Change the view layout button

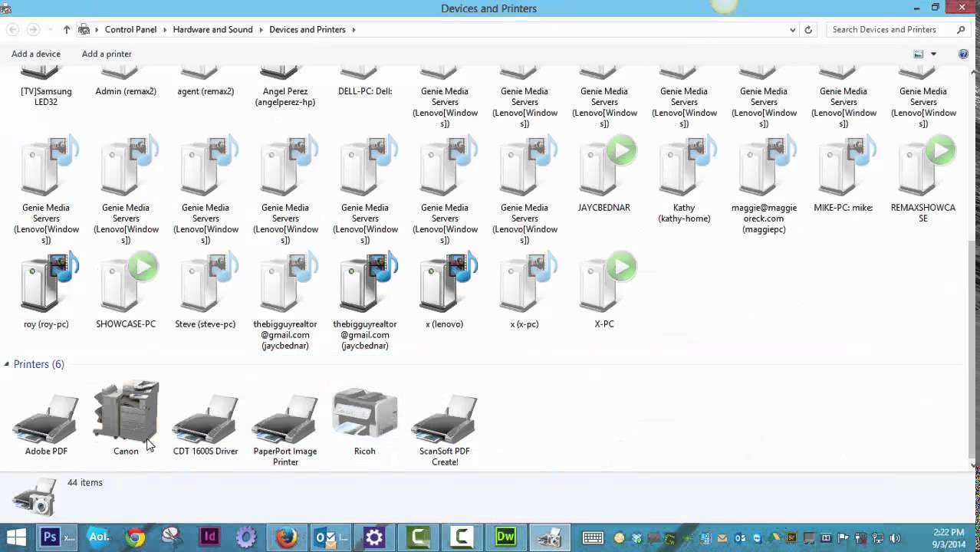click(918, 54)
